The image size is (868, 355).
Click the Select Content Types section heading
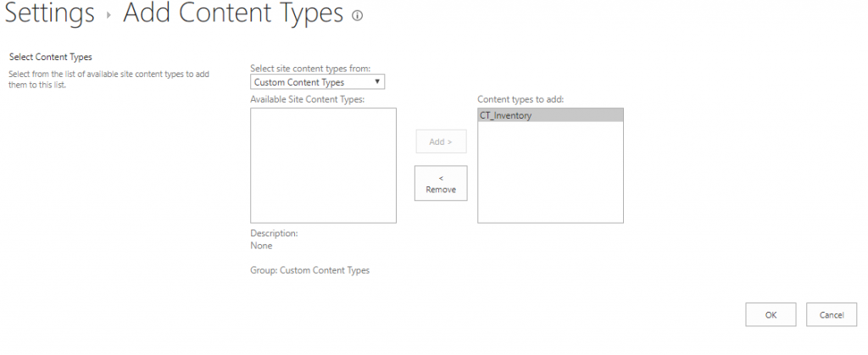coord(50,57)
